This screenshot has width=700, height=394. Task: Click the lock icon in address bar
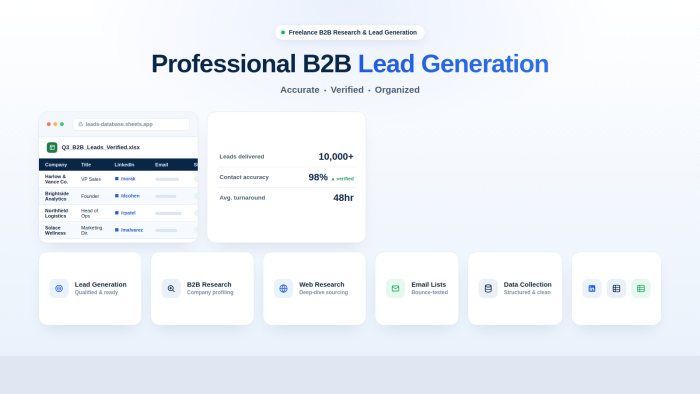pyautogui.click(x=81, y=124)
